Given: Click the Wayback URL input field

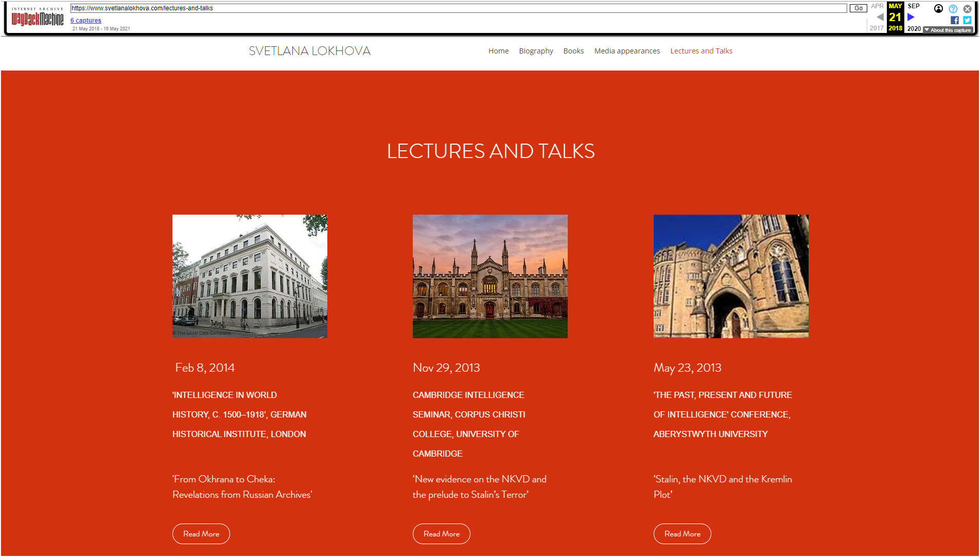Looking at the screenshot, I should [x=458, y=8].
